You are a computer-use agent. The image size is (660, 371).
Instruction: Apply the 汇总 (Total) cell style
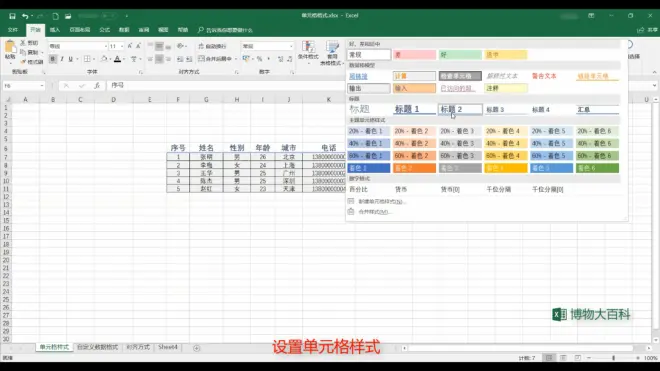(597, 109)
